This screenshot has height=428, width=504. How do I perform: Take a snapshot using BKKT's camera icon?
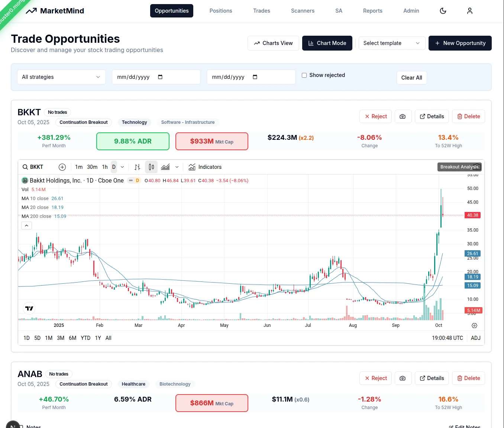pos(403,116)
